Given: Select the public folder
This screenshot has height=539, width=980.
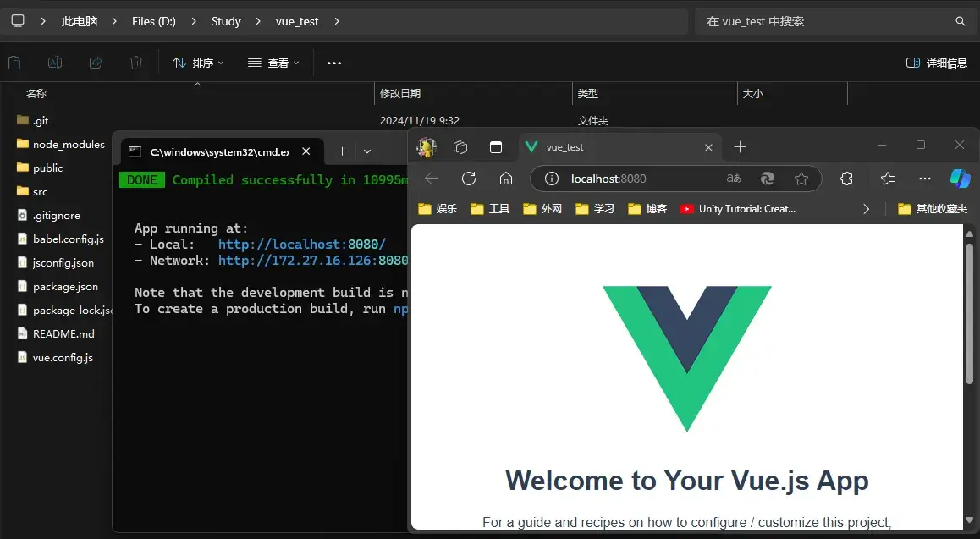Looking at the screenshot, I should click(40, 168).
